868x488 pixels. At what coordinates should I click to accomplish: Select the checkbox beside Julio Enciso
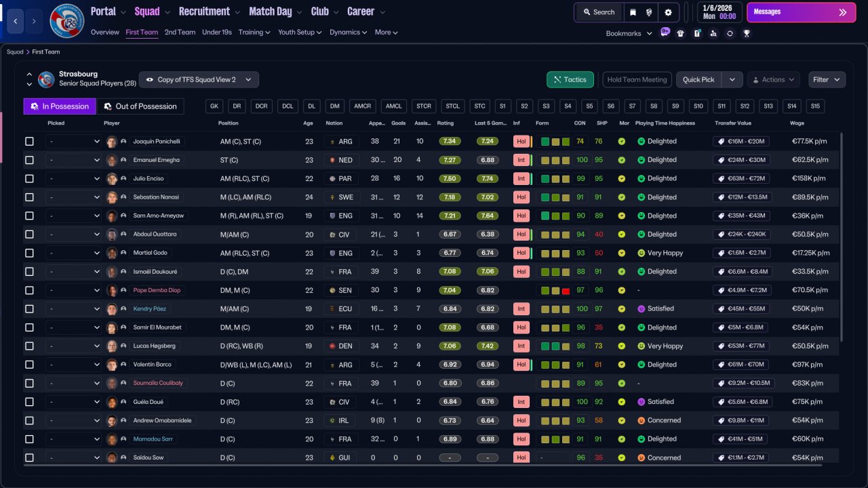29,179
